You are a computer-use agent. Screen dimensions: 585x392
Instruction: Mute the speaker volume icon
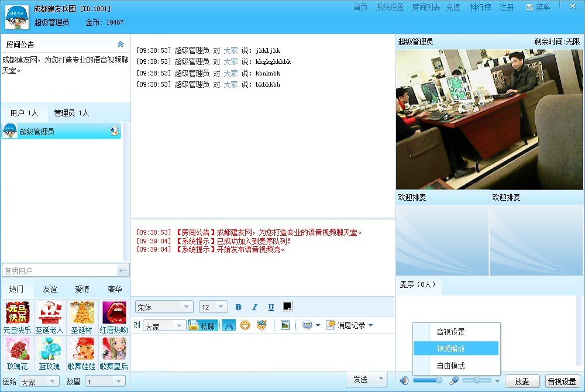click(x=404, y=380)
